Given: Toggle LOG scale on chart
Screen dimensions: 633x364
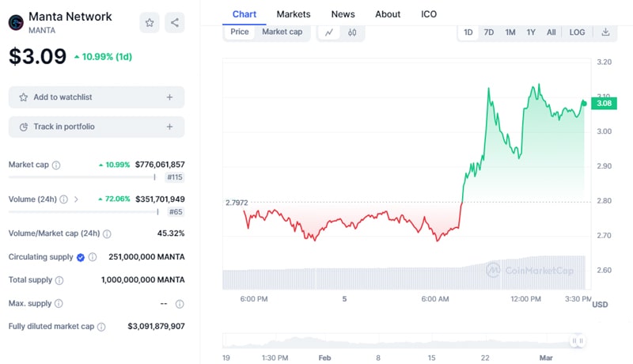Looking at the screenshot, I should point(577,32).
